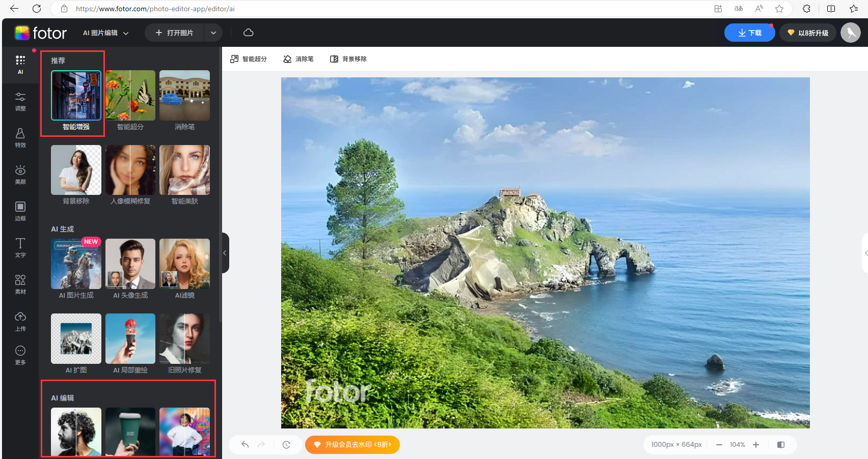This screenshot has width=868, height=459.
Task: Open the 边框 frames sidebar panel
Action: [x=20, y=211]
